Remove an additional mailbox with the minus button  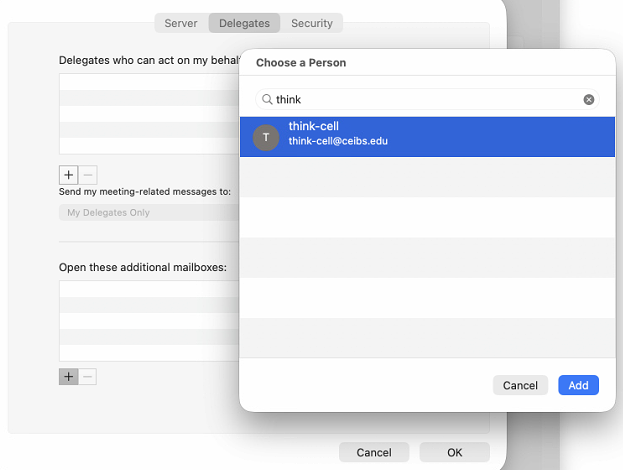(x=87, y=377)
